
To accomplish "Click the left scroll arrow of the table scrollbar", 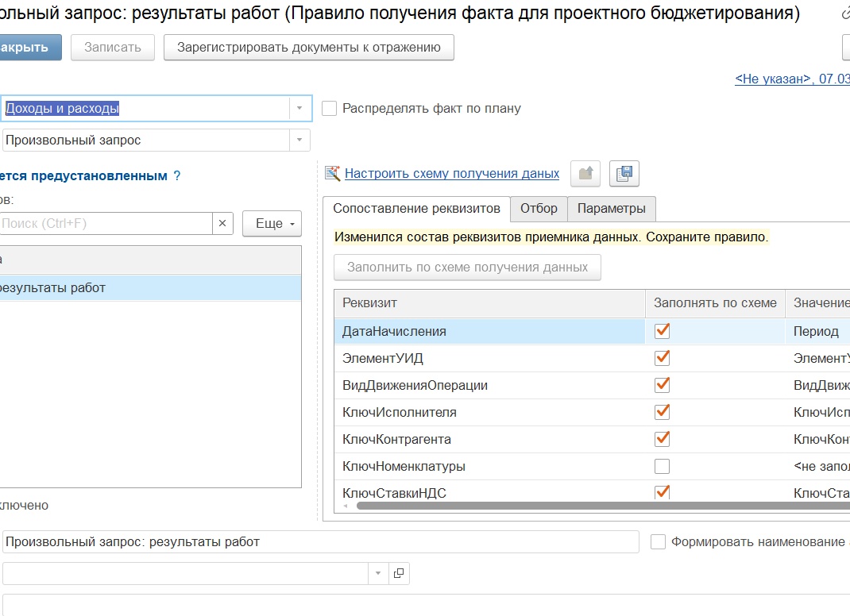I will pyautogui.click(x=346, y=506).
